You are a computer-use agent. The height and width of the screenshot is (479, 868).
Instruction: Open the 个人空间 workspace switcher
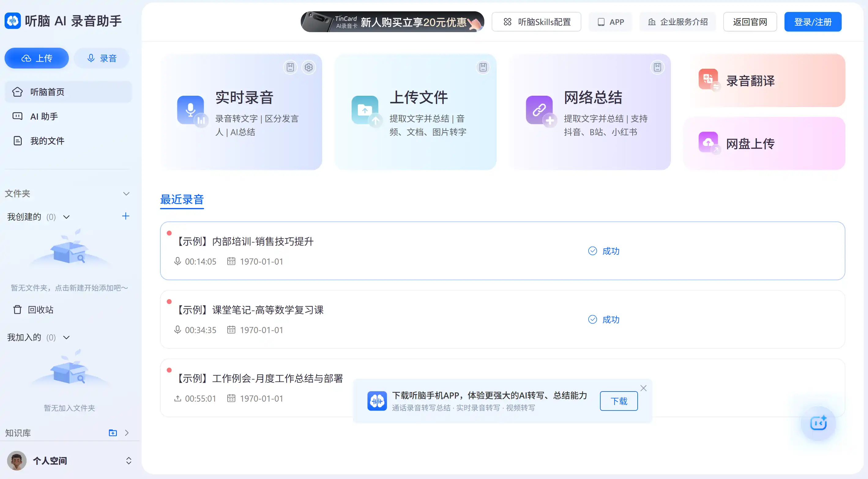[129, 460]
